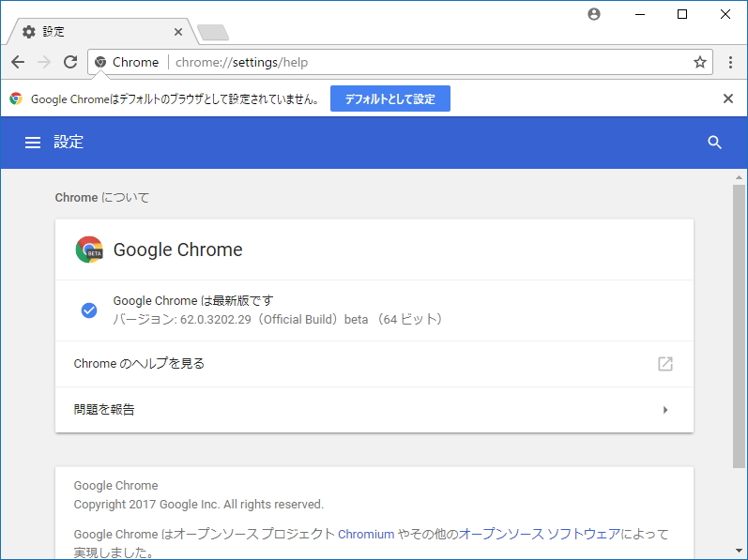Click the external link icon for Chrome help
This screenshot has width=748, height=560.
point(665,364)
